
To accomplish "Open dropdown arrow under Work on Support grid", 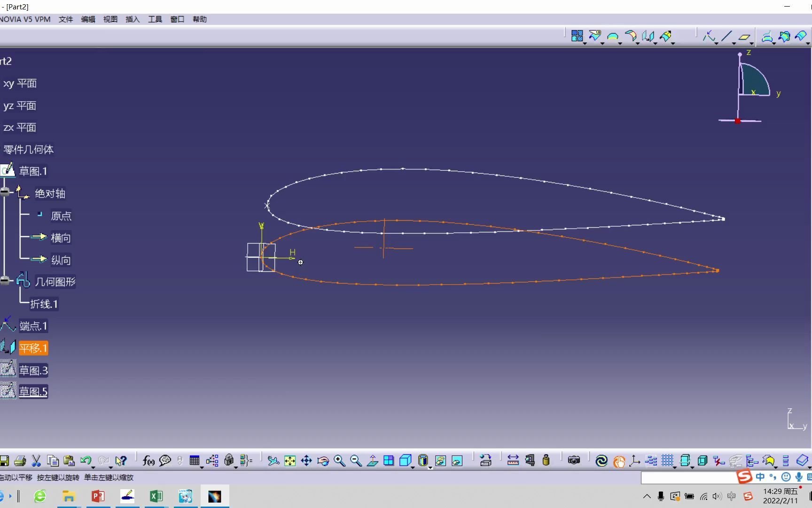I will (x=675, y=467).
